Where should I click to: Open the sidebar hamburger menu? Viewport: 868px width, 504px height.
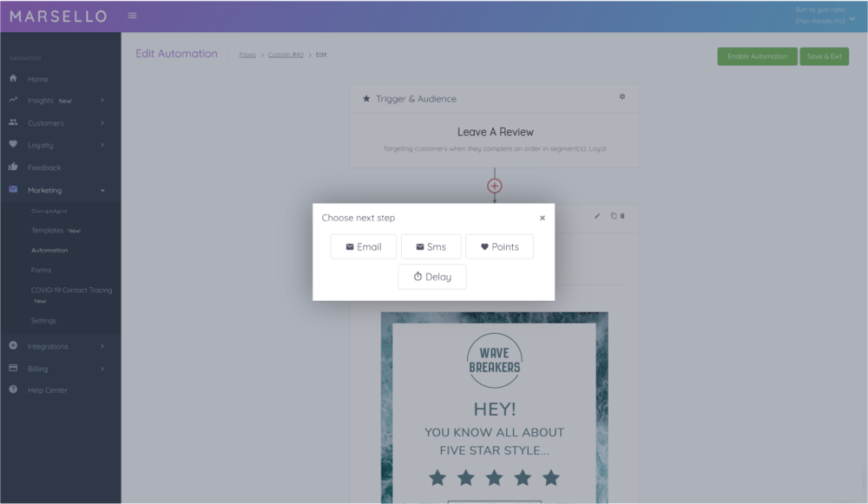(132, 15)
